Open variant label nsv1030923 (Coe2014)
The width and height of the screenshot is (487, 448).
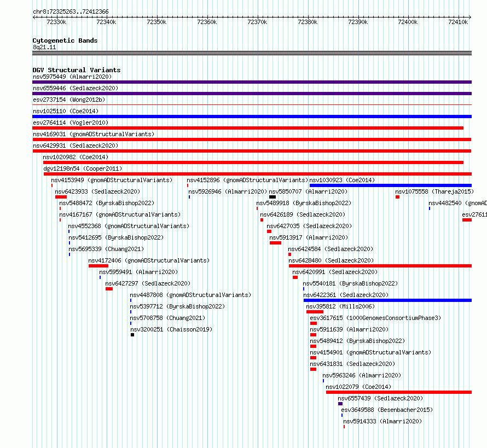click(x=342, y=180)
